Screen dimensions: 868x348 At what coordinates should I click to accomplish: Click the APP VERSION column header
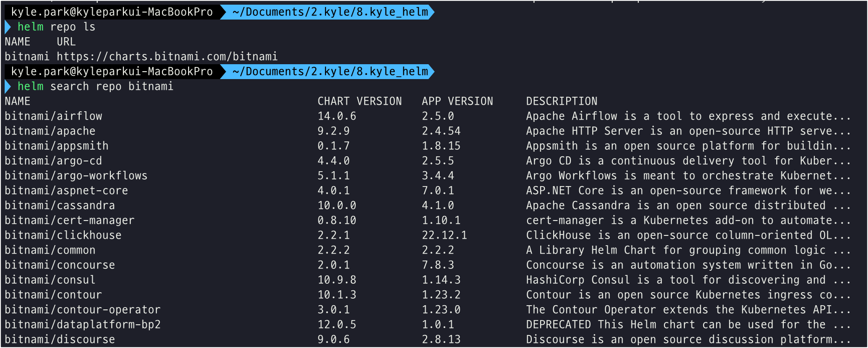coord(457,101)
